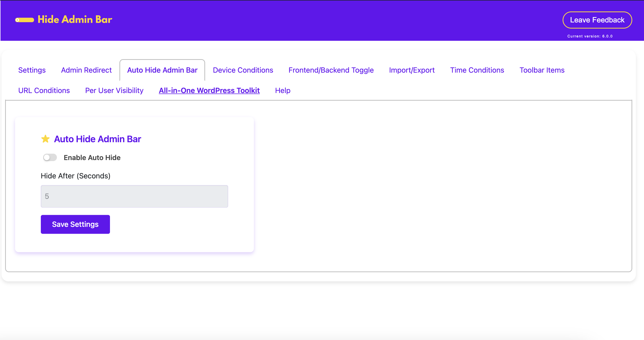Click the Enable Auto Hide label text

pyautogui.click(x=92, y=158)
